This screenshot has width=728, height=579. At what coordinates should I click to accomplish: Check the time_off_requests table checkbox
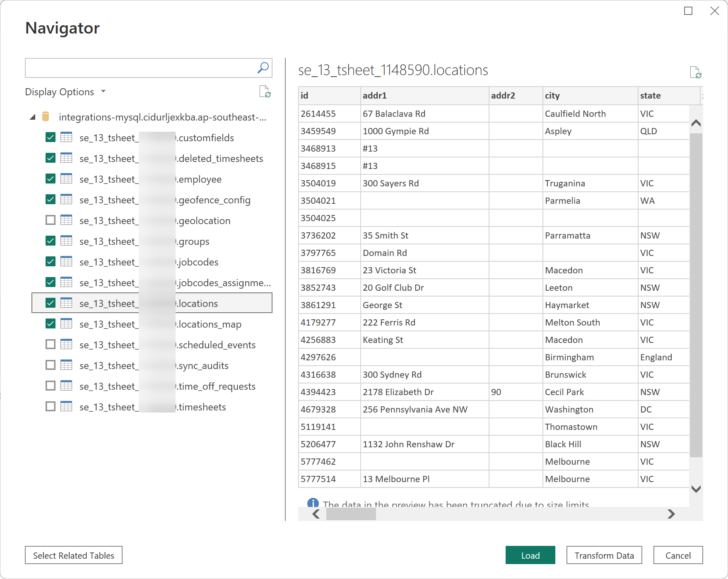[51, 386]
